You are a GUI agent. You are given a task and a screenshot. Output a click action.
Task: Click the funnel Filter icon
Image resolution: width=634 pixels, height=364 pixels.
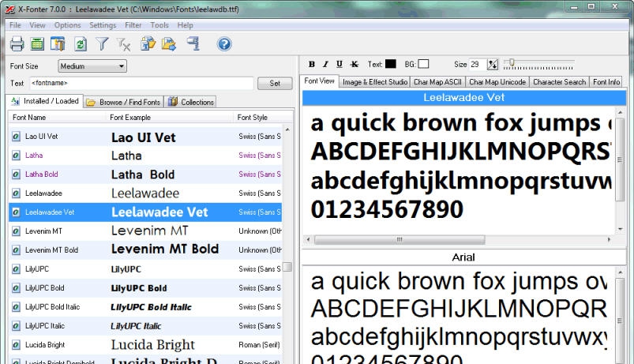pos(102,44)
